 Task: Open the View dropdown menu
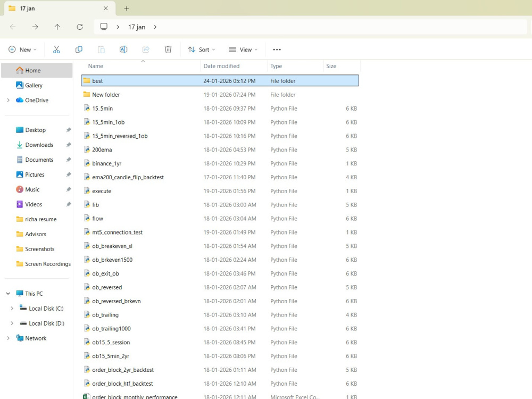point(243,49)
